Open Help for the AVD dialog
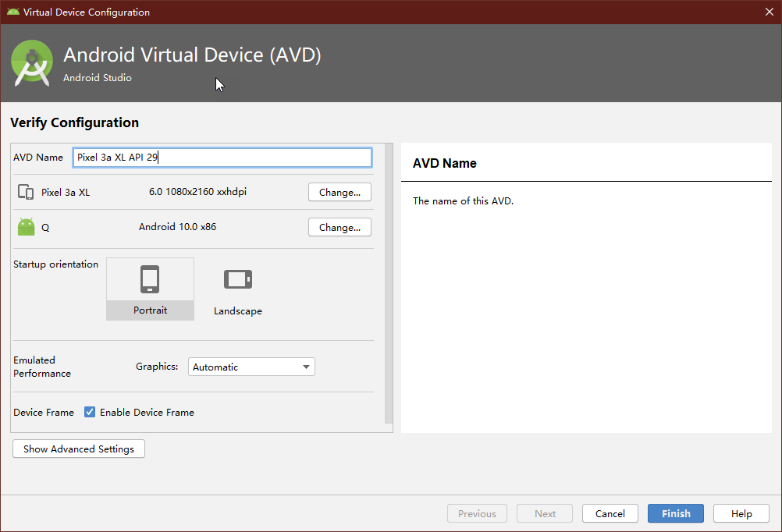Image resolution: width=782 pixels, height=532 pixels. (741, 513)
